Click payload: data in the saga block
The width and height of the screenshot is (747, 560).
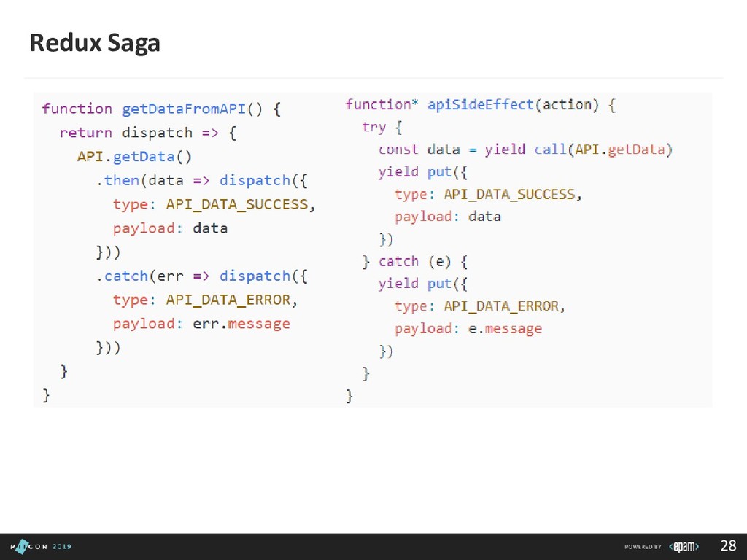448,217
